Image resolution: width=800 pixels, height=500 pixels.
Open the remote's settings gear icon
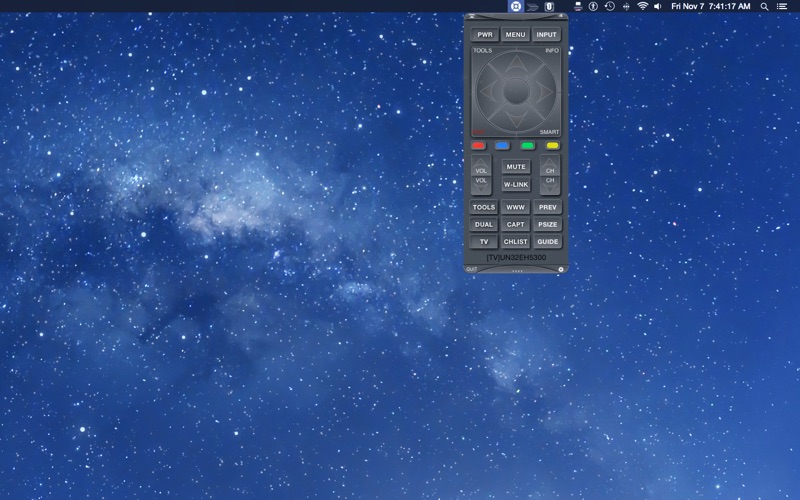point(561,269)
